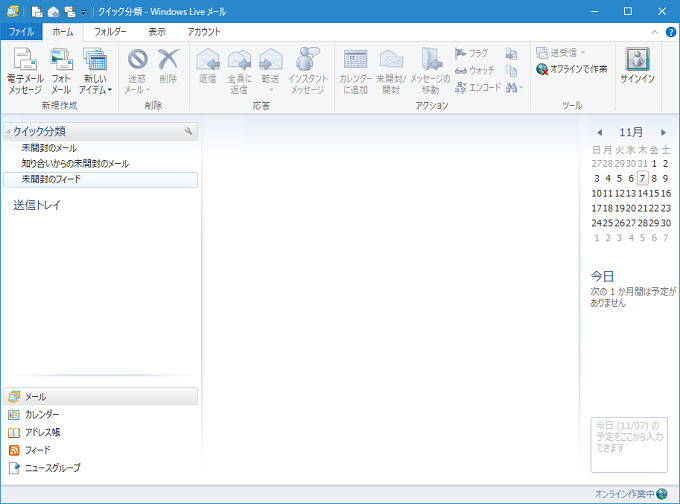Image resolution: width=680 pixels, height=504 pixels.
Task: Click quick access send/receive icon
Action: [70, 12]
